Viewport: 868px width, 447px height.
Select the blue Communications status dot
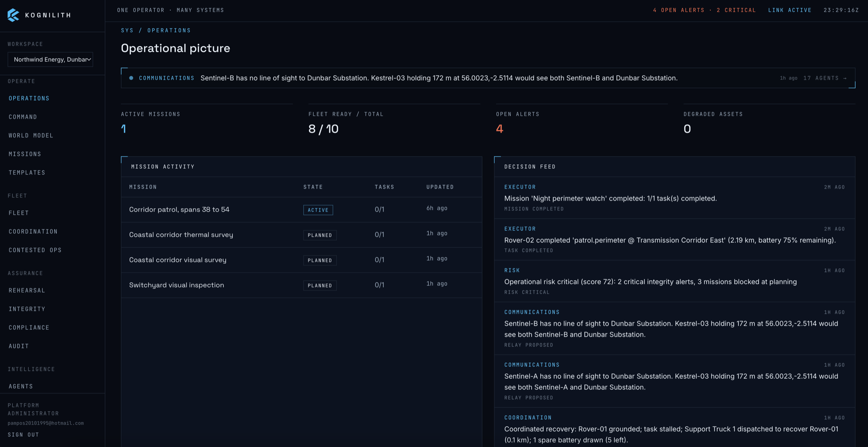pos(131,78)
